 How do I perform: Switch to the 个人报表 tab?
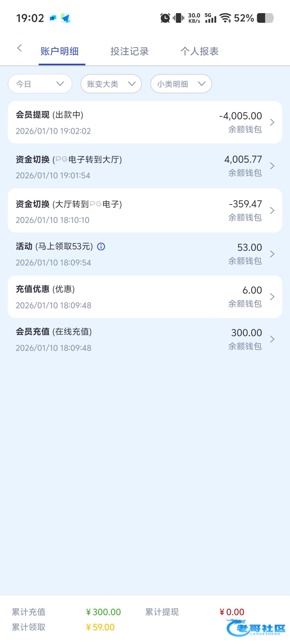click(200, 51)
